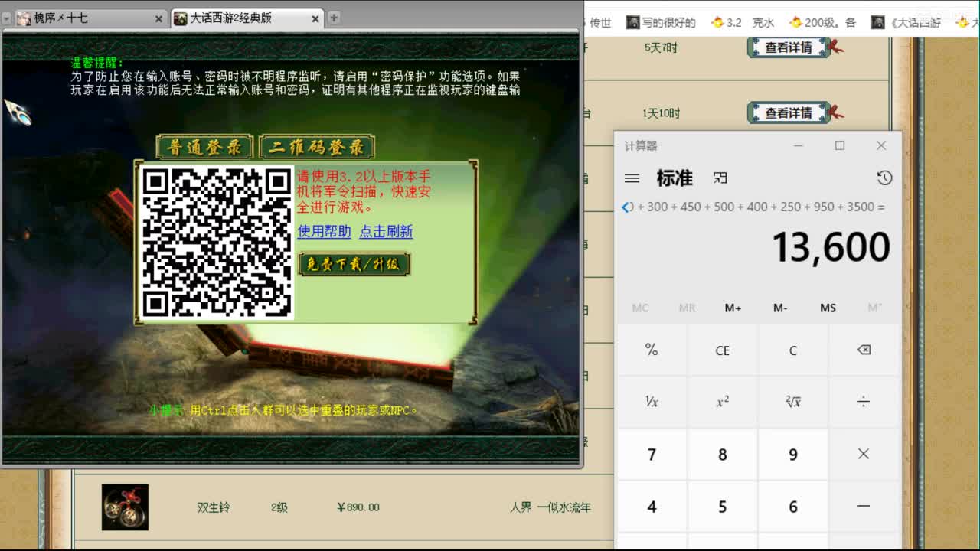Click the reciprocal 1/x key
Viewport: 980px width, 551px height.
click(652, 402)
